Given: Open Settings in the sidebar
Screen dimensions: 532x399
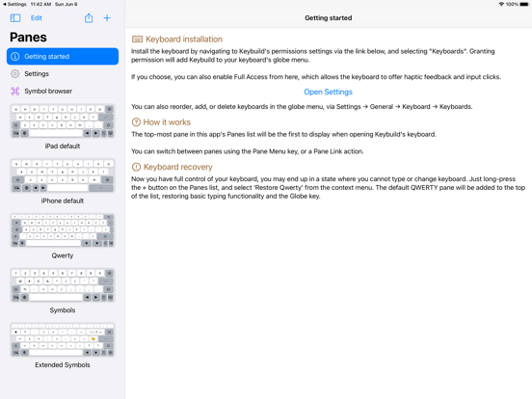Looking at the screenshot, I should click(63, 73).
